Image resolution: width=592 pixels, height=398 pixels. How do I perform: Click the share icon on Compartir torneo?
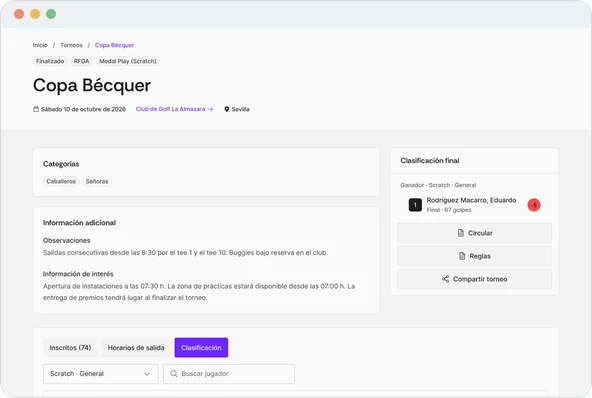446,279
